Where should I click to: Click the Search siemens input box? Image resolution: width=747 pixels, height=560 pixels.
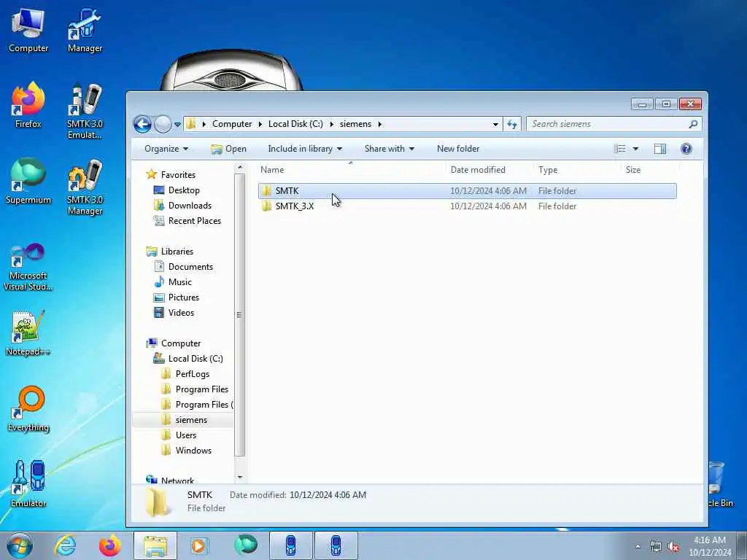pos(608,124)
